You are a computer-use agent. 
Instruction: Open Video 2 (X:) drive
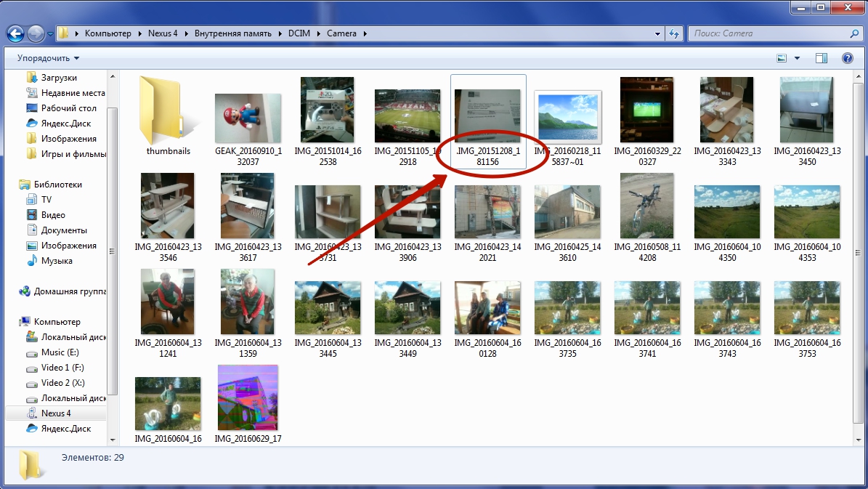tap(62, 383)
